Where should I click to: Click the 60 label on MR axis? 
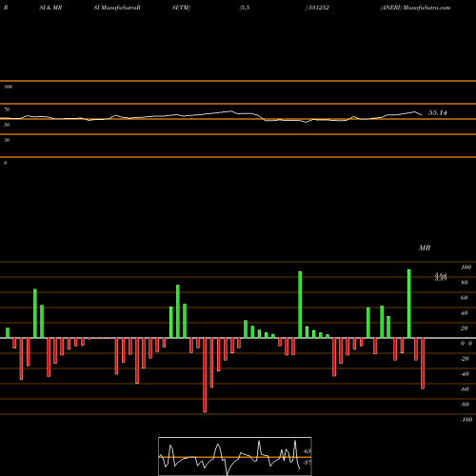coord(465,298)
